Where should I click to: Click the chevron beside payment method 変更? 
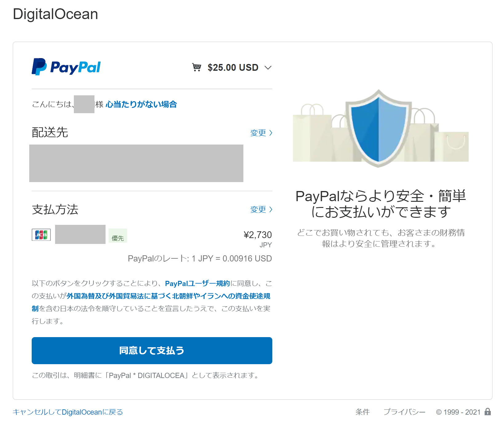tap(271, 209)
